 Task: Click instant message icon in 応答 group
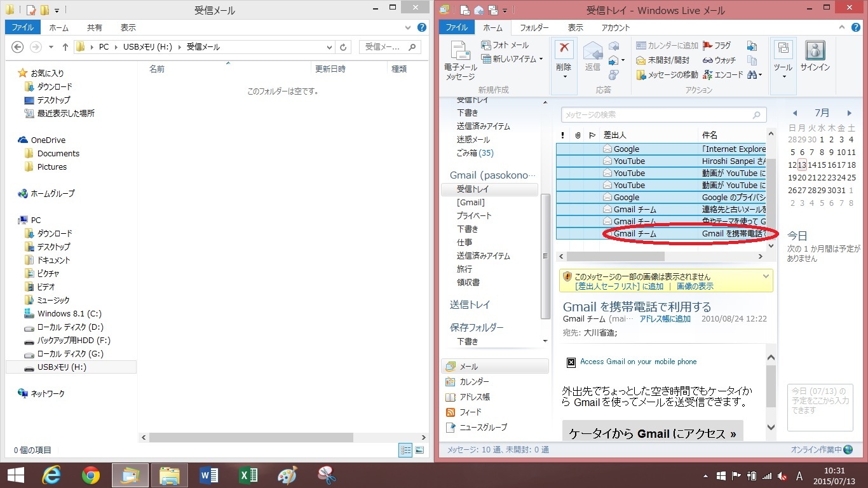click(614, 74)
